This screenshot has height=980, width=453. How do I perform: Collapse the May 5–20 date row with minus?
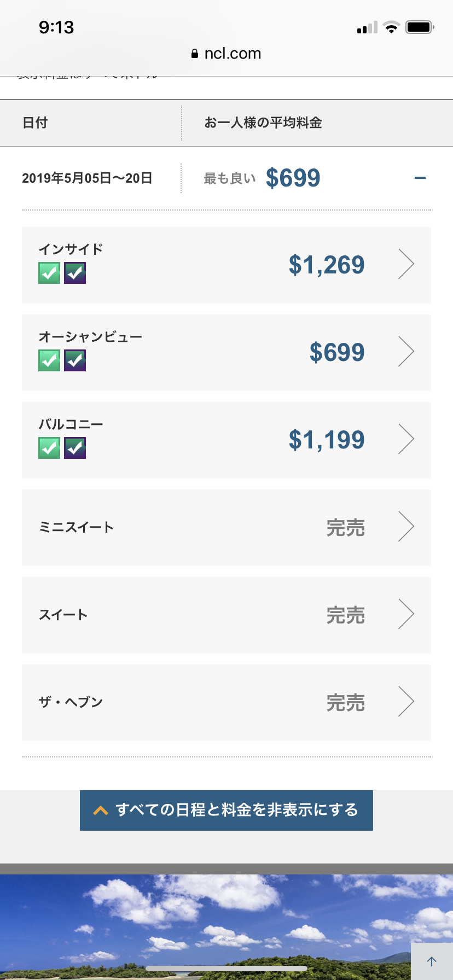click(420, 178)
